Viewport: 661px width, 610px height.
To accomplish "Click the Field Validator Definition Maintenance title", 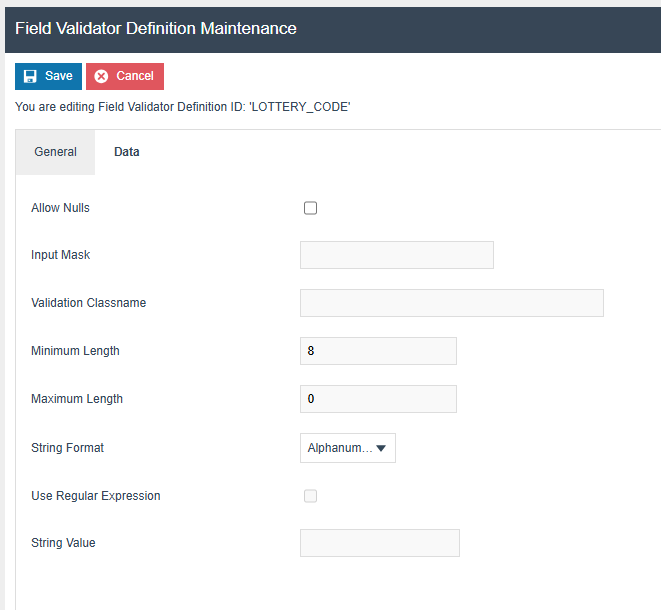I will (x=156, y=28).
